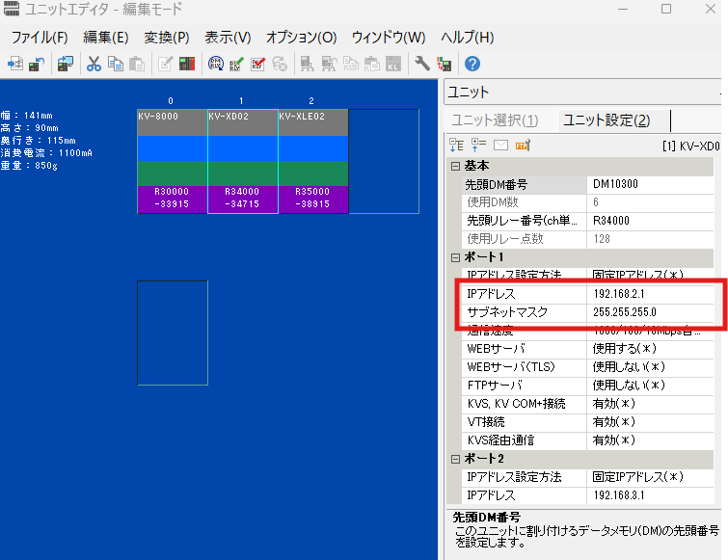Click the KL copy icon

[351, 64]
